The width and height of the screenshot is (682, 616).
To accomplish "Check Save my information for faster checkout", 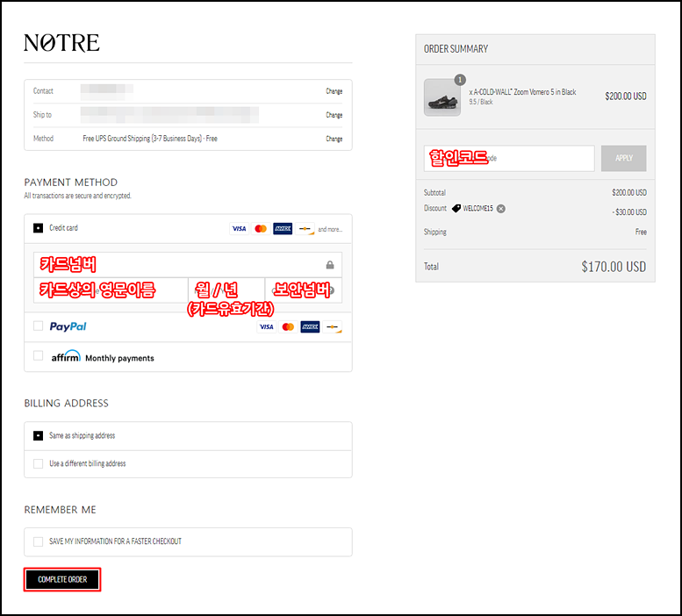I will 39,541.
